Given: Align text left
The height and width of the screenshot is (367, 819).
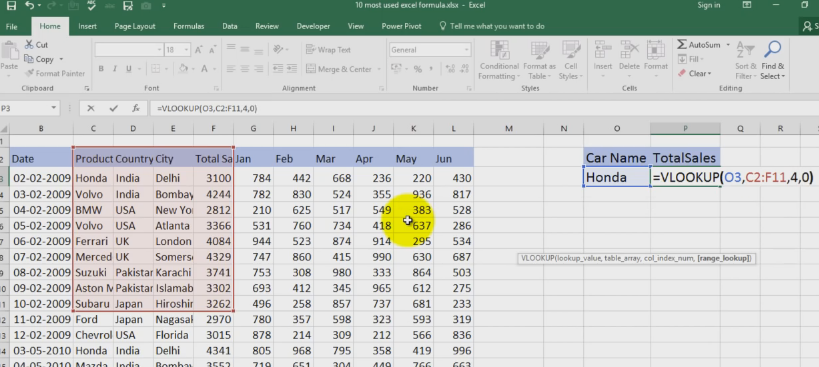Looking at the screenshot, I should point(231,69).
